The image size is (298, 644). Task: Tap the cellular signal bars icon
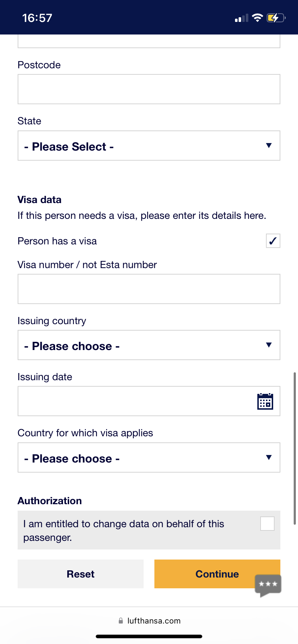tap(241, 18)
